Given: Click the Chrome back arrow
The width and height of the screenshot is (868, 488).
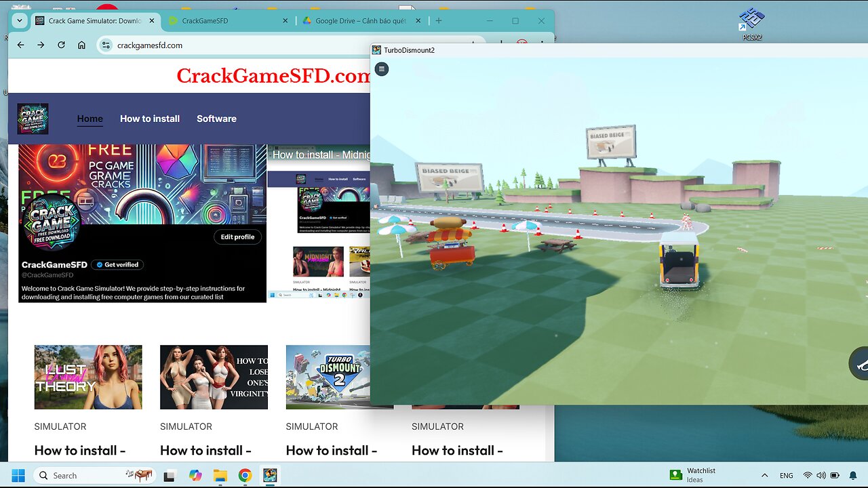Looking at the screenshot, I should 20,45.
